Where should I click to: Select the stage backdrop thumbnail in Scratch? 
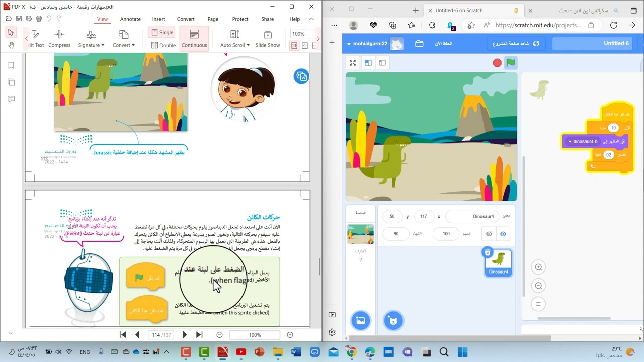(x=360, y=234)
